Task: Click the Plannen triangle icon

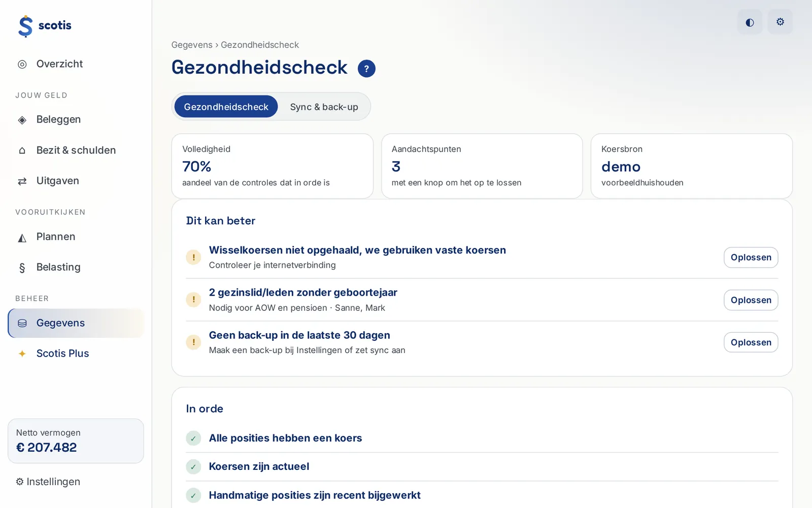Action: click(x=22, y=237)
